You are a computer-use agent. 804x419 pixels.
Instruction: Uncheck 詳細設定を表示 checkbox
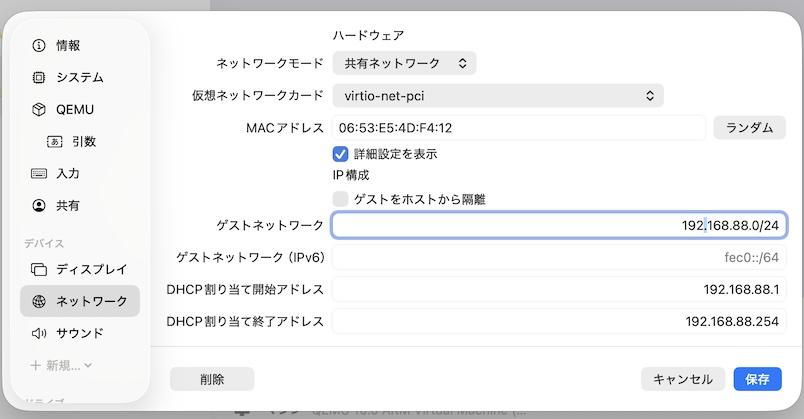click(340, 154)
